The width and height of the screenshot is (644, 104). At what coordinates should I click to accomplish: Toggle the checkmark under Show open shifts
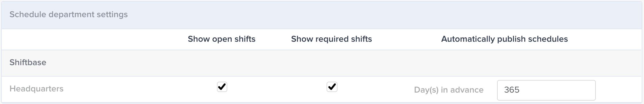(222, 87)
